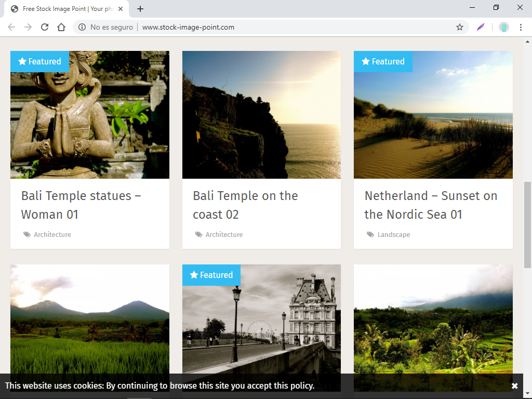Click tag icon under Bali Temple statues card

(27, 234)
